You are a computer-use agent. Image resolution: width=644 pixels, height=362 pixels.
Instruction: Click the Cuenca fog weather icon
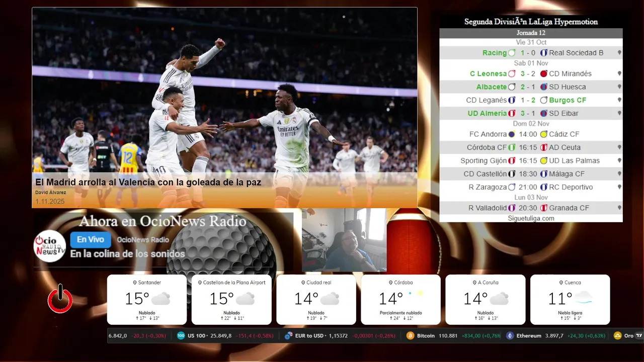[584, 298]
